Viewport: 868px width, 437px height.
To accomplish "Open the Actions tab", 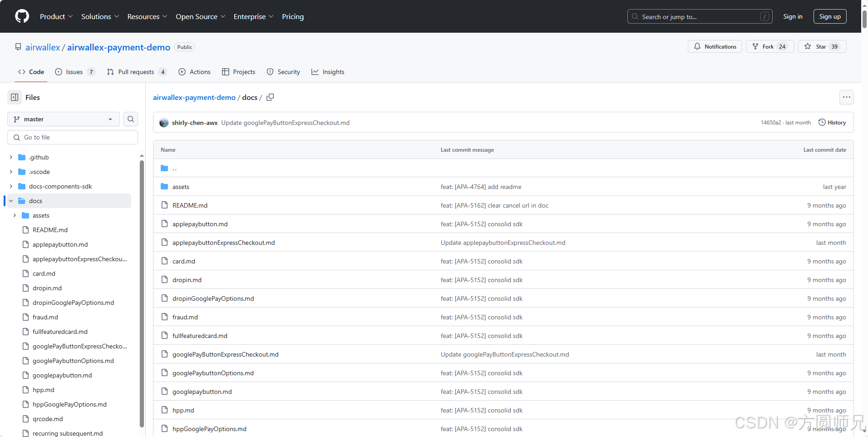I will pos(194,72).
